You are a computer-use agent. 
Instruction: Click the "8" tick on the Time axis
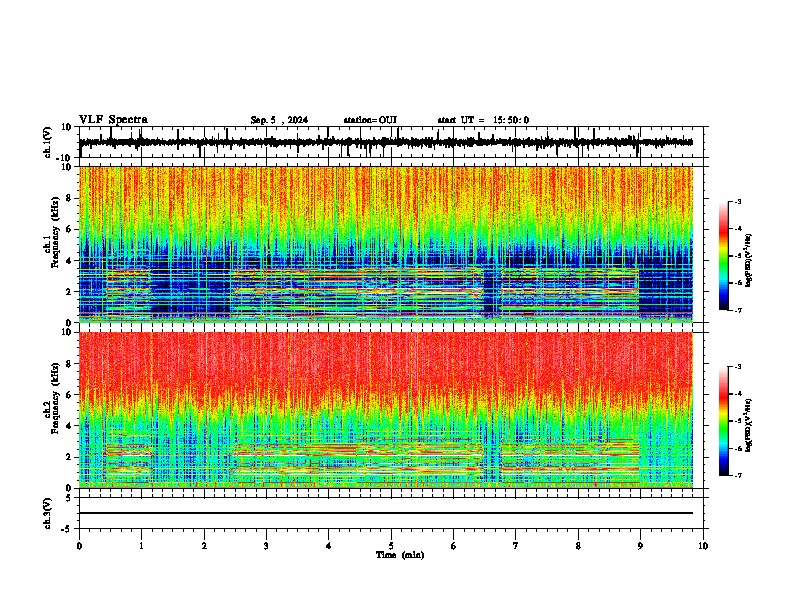578,546
